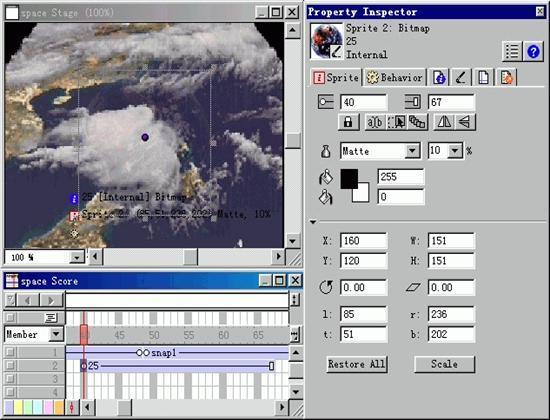The height and width of the screenshot is (420, 550).
Task: Click the Restore All button
Action: click(357, 364)
